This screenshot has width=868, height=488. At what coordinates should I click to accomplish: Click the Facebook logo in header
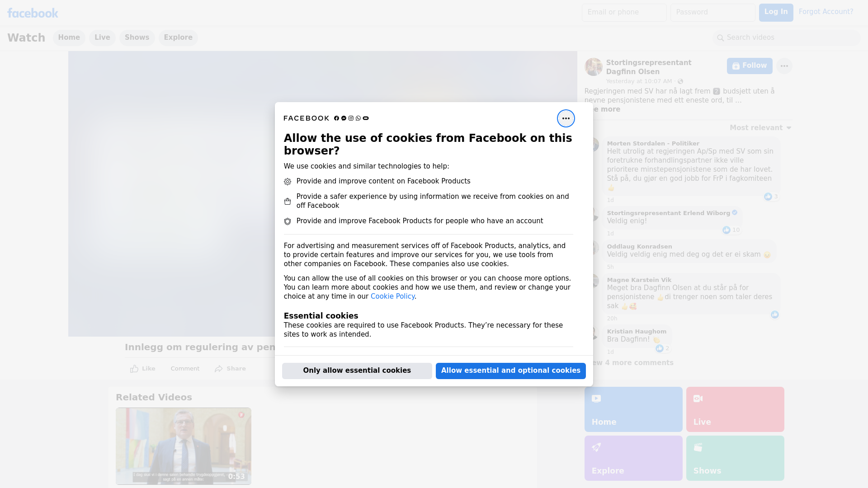tap(33, 13)
